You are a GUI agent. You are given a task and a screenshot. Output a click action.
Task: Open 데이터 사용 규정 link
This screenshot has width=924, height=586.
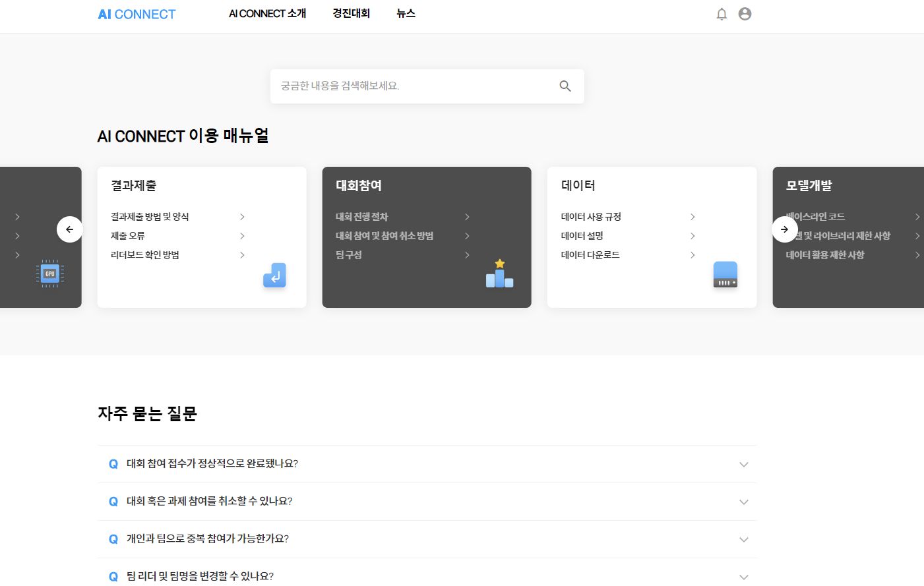tap(591, 217)
